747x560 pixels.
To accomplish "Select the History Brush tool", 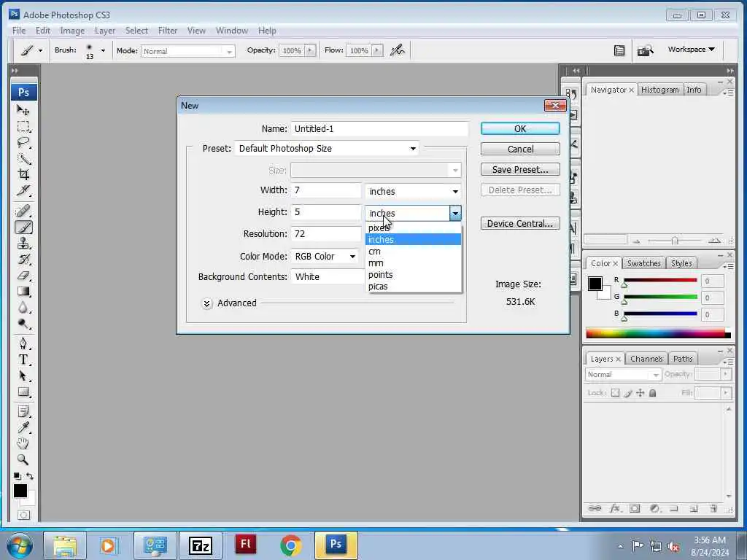I will coord(23,260).
